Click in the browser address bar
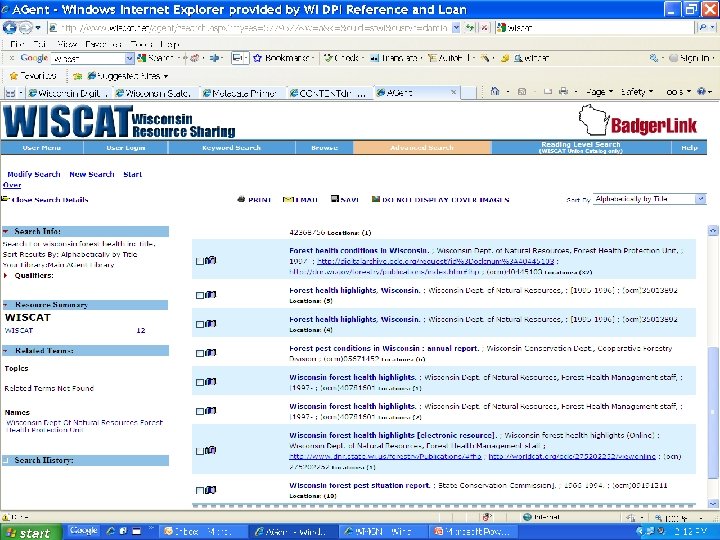Image resolution: width=720 pixels, height=540 pixels. click(250, 28)
